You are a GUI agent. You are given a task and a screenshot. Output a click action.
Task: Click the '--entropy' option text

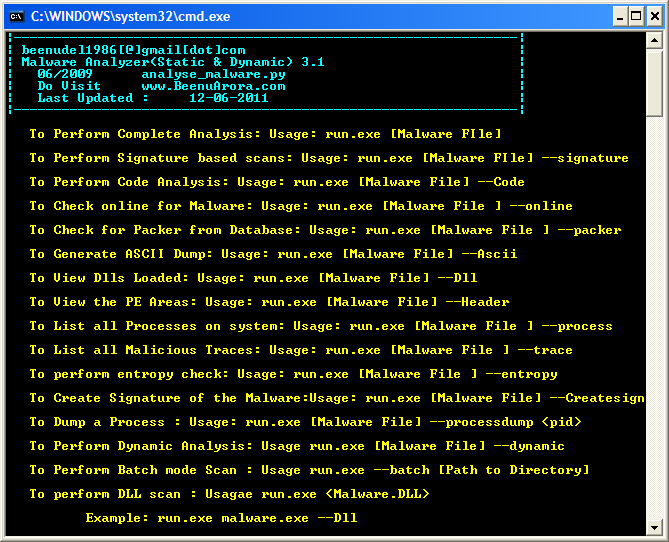click(521, 374)
